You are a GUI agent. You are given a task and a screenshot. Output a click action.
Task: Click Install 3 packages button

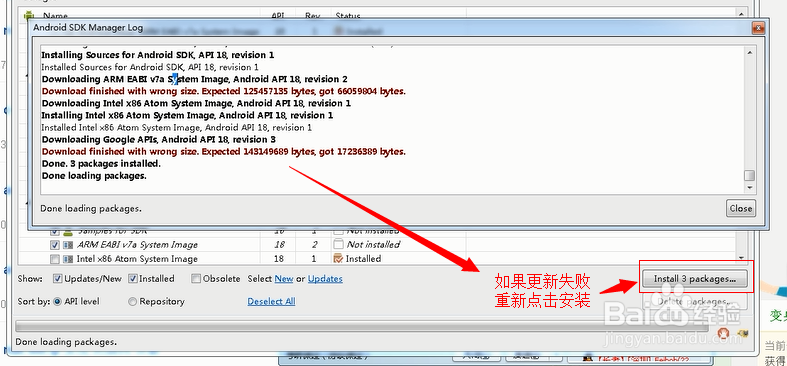(x=695, y=279)
